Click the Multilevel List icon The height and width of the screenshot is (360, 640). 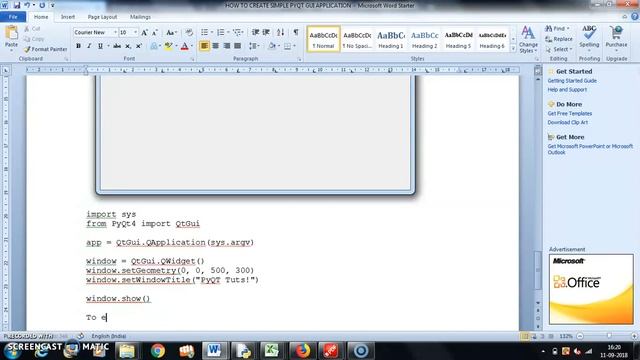coord(237,32)
